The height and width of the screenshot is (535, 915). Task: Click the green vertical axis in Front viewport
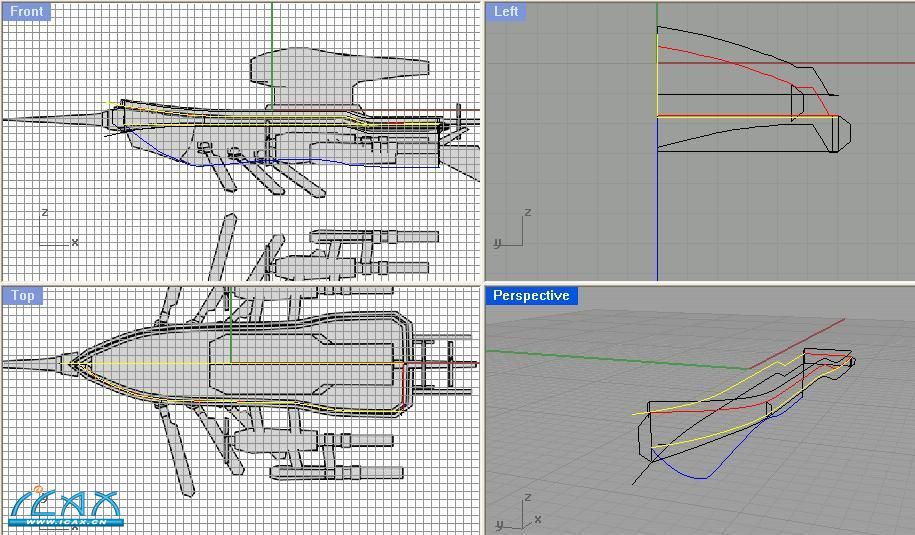271,30
